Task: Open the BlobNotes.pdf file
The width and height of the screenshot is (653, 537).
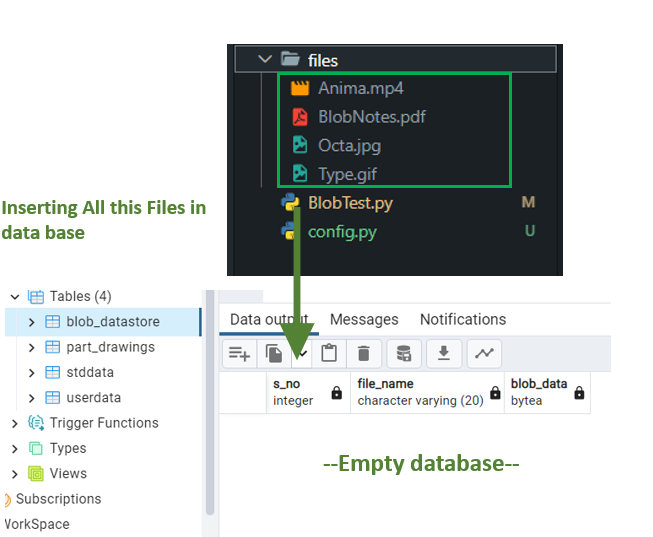Action: (x=371, y=117)
